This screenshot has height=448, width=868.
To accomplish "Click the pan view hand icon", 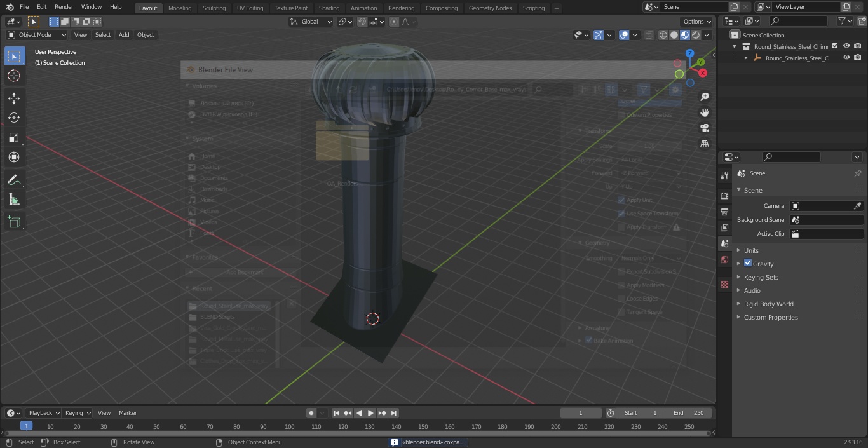I will 704,112.
